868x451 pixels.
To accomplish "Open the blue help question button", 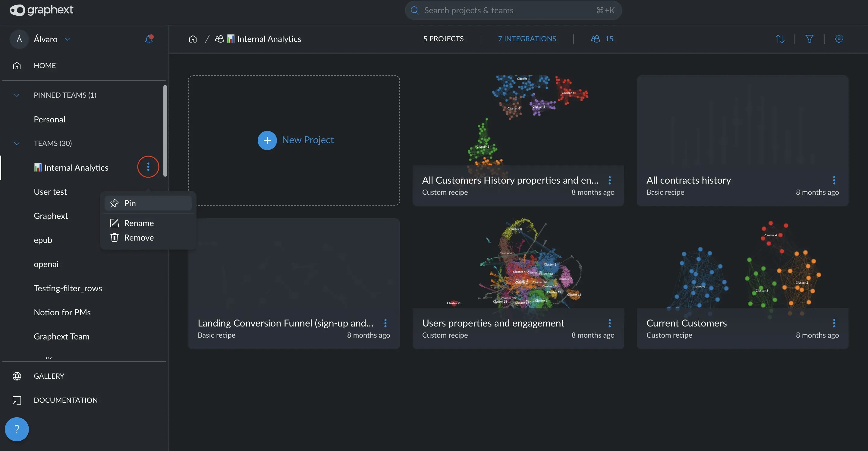I will [x=17, y=429].
